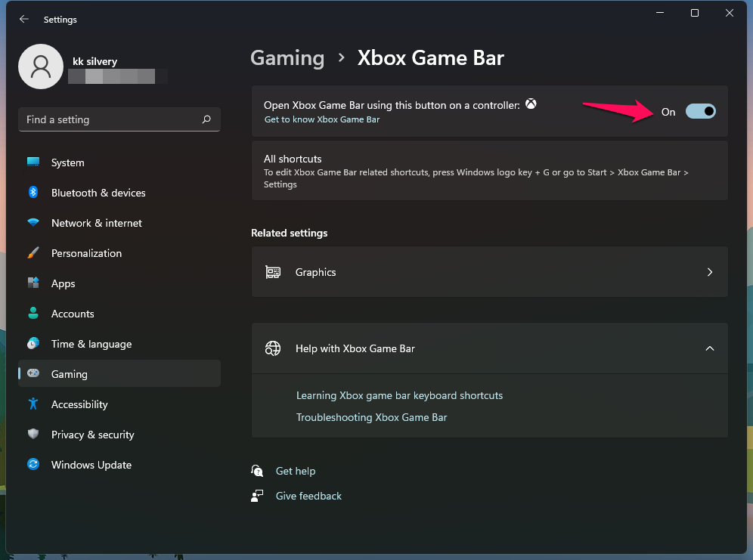Click the All shortcuts heading
This screenshot has width=753, height=560.
[293, 159]
